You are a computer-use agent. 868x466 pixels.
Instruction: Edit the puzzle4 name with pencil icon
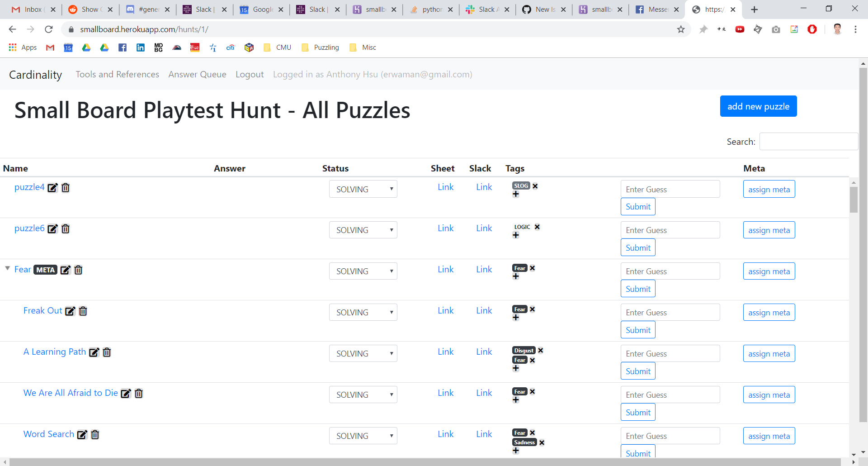point(52,187)
